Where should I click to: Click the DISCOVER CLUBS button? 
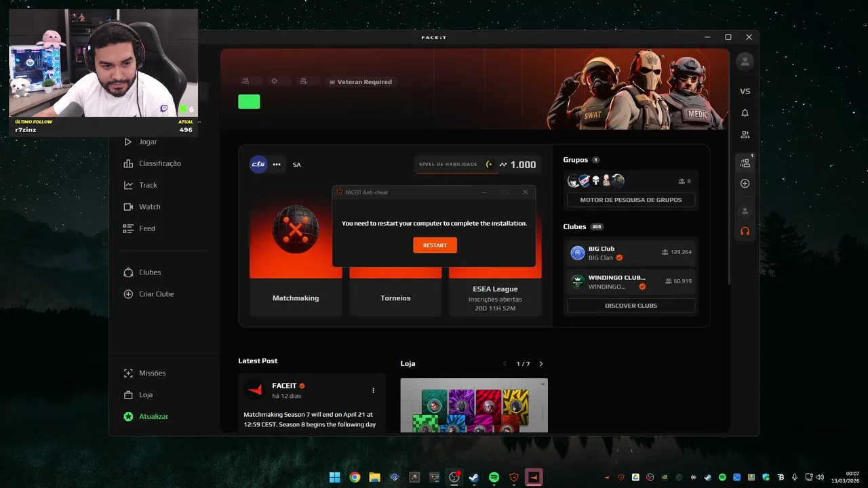click(631, 306)
